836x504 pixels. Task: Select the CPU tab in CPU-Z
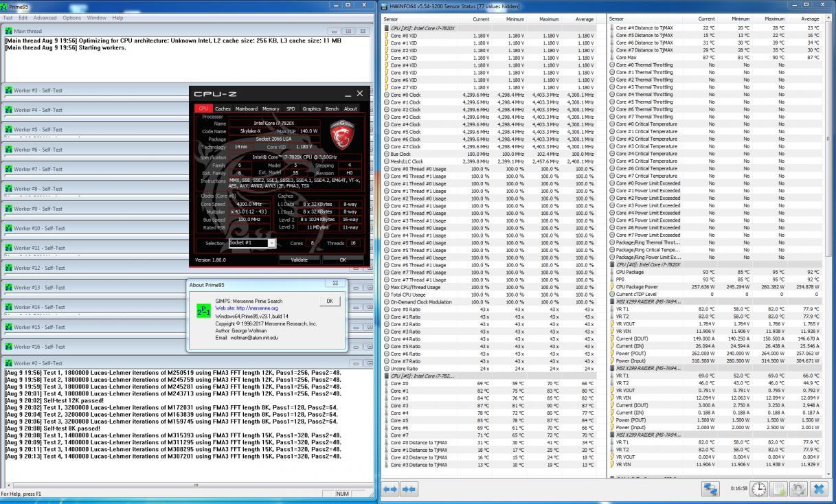[203, 108]
